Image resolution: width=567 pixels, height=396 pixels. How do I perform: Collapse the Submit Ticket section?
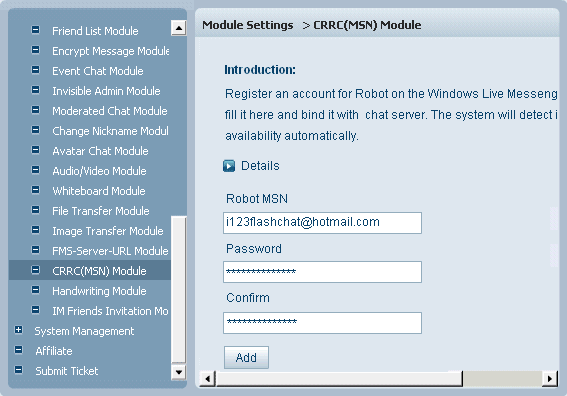click(x=18, y=370)
